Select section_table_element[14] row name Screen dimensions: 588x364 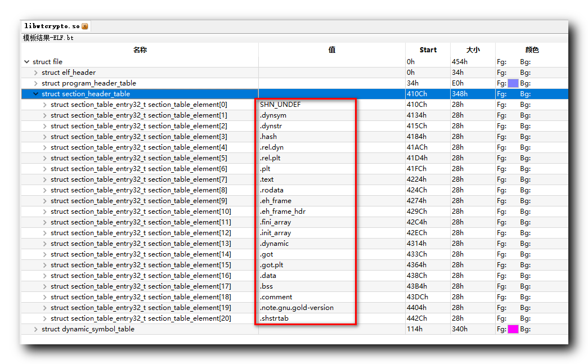coord(141,254)
